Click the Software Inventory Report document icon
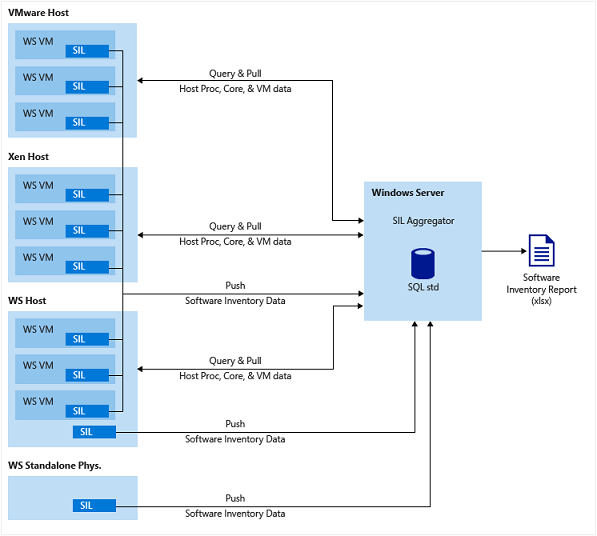Image resolution: width=597 pixels, height=536 pixels. pyautogui.click(x=541, y=250)
